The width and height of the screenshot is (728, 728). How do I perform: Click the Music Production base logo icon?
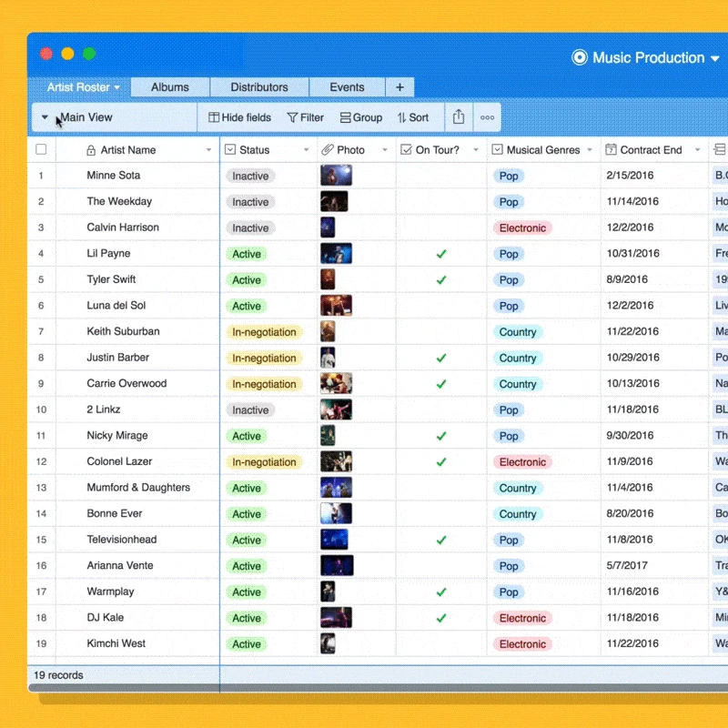coord(579,57)
